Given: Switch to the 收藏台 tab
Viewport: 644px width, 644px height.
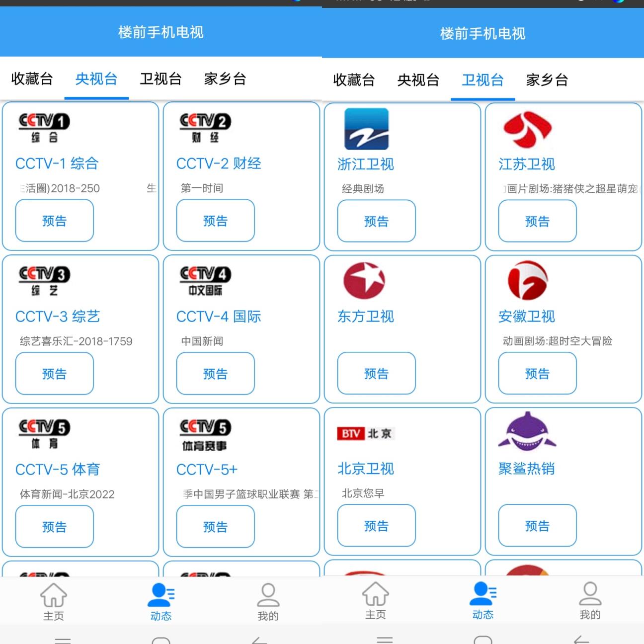Looking at the screenshot, I should click(x=32, y=79).
